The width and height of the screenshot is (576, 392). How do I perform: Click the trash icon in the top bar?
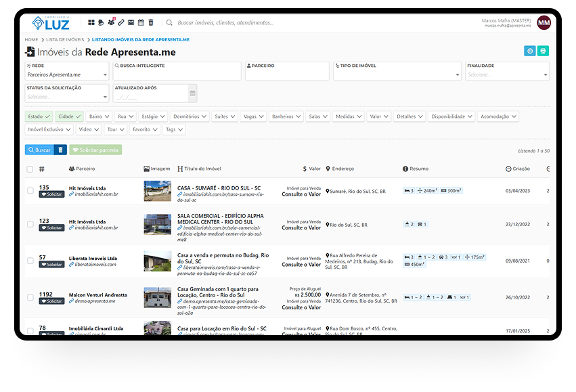point(151,22)
